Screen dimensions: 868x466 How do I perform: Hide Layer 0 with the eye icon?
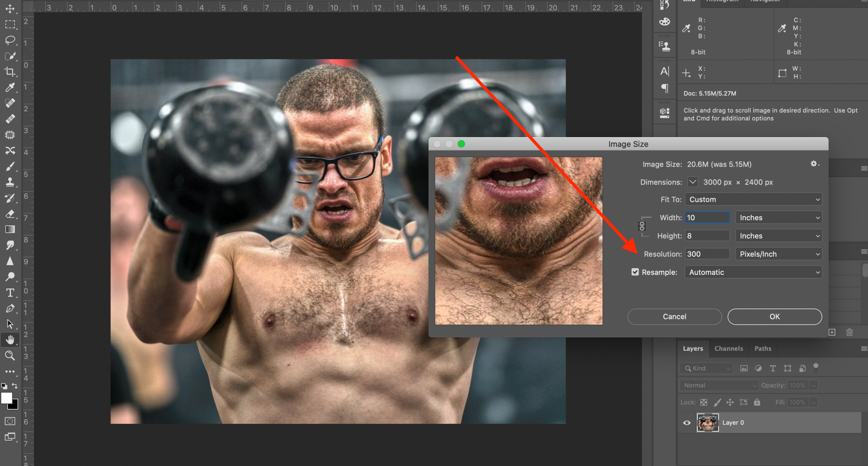[687, 423]
